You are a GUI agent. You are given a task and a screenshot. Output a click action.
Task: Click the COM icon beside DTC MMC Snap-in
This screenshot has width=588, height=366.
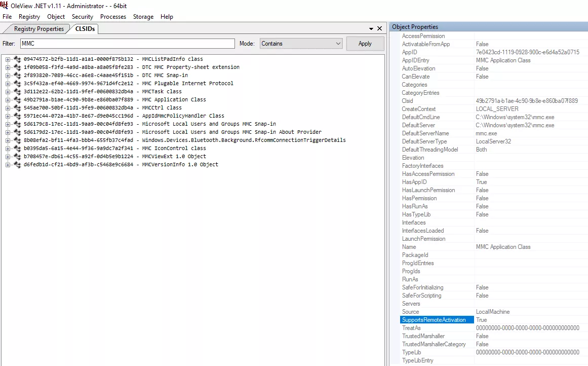pos(17,75)
